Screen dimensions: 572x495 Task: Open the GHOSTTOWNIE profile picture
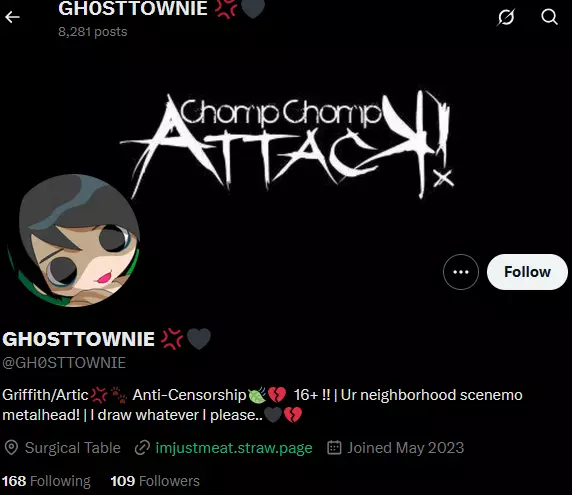tap(74, 240)
